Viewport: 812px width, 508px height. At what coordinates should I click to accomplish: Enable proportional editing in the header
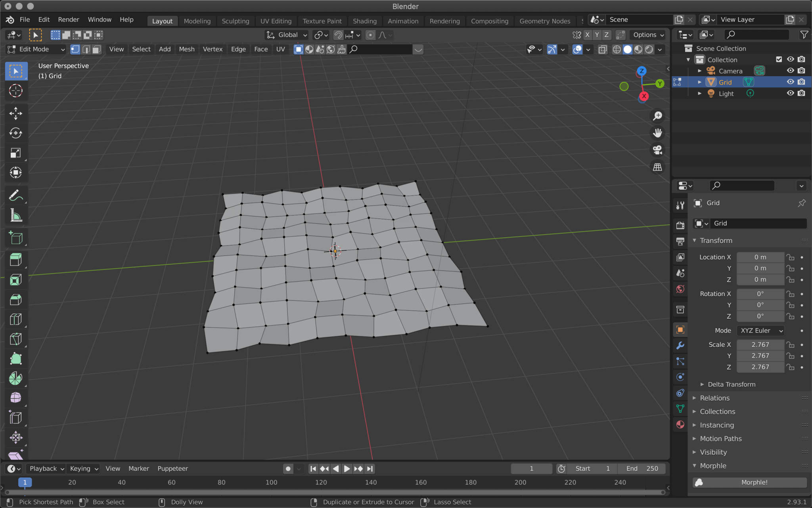pyautogui.click(x=370, y=35)
